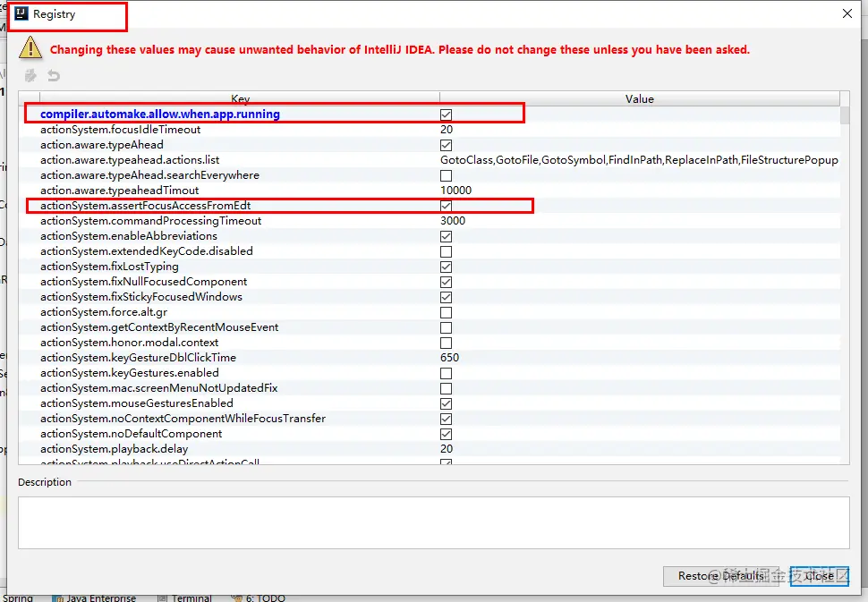This screenshot has width=868, height=602.
Task: Click the IntelliJ logo in the Registry title bar
Action: point(21,13)
